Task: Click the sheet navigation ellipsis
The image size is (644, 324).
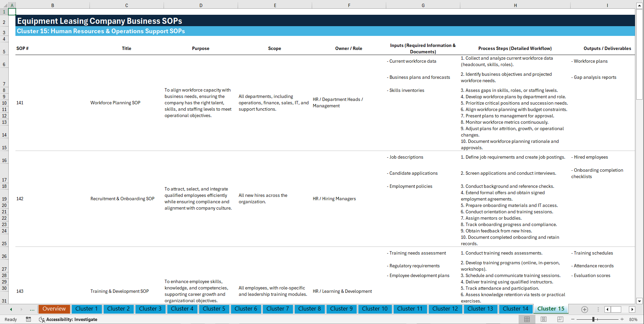Action: point(32,309)
